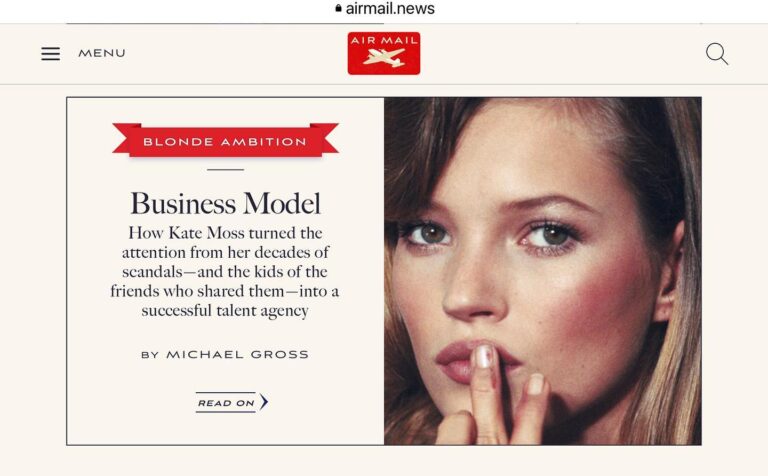Click the short divider line under the ribbon

225,169
